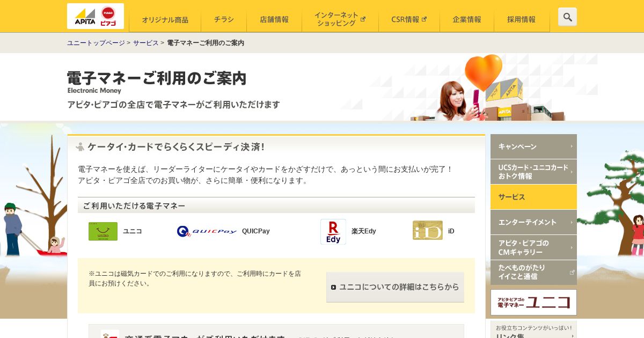Follow the ユニートップページ breadcrumb link
644x338 pixels.
coord(96,43)
